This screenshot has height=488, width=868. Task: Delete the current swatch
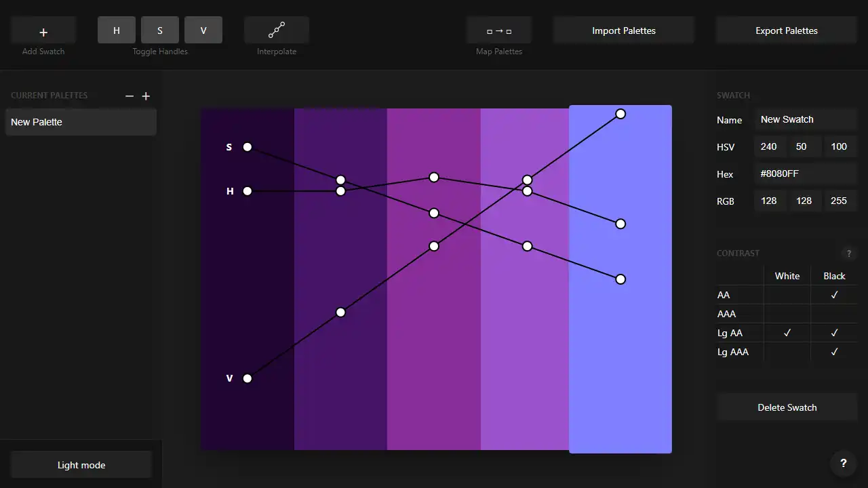coord(787,407)
